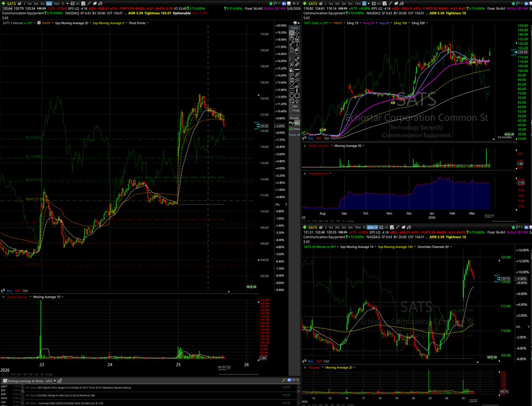Select the text annotation tool
The width and height of the screenshot is (532, 406).
(297, 43)
